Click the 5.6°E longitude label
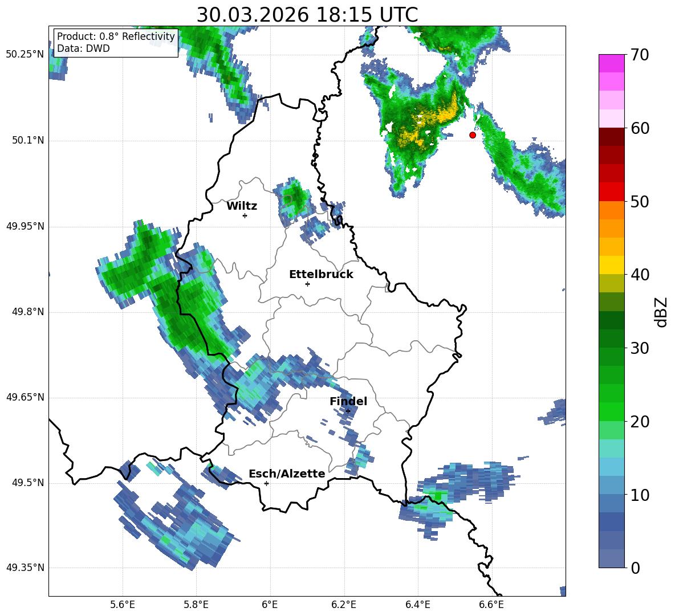The image size is (675, 616). pyautogui.click(x=123, y=605)
